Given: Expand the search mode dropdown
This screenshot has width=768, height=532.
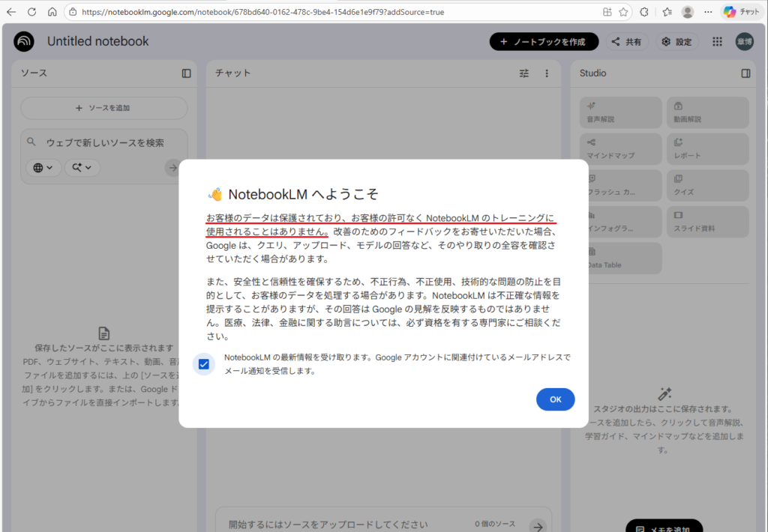Looking at the screenshot, I should (x=82, y=168).
